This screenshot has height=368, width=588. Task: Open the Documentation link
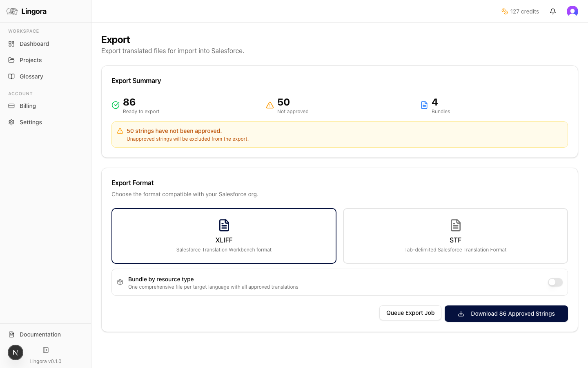pyautogui.click(x=39, y=334)
